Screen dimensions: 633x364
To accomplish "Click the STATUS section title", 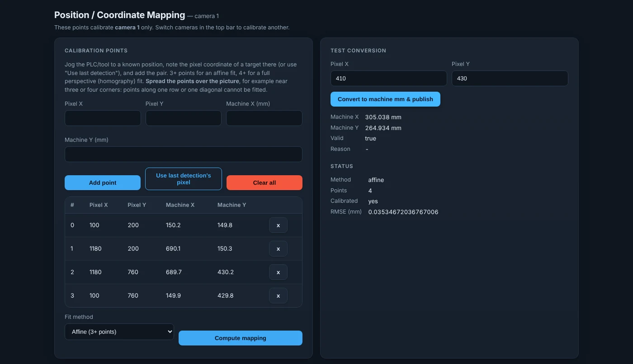I will pos(342,166).
